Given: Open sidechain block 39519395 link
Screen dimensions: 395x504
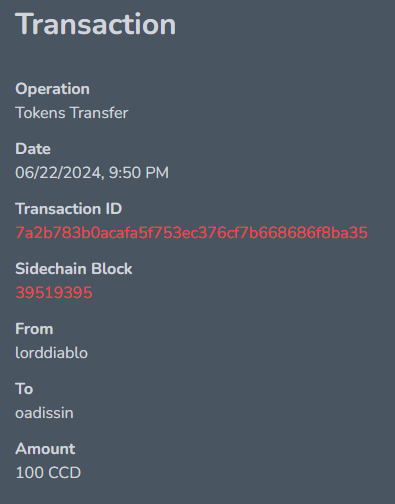Looking at the screenshot, I should (54, 293).
